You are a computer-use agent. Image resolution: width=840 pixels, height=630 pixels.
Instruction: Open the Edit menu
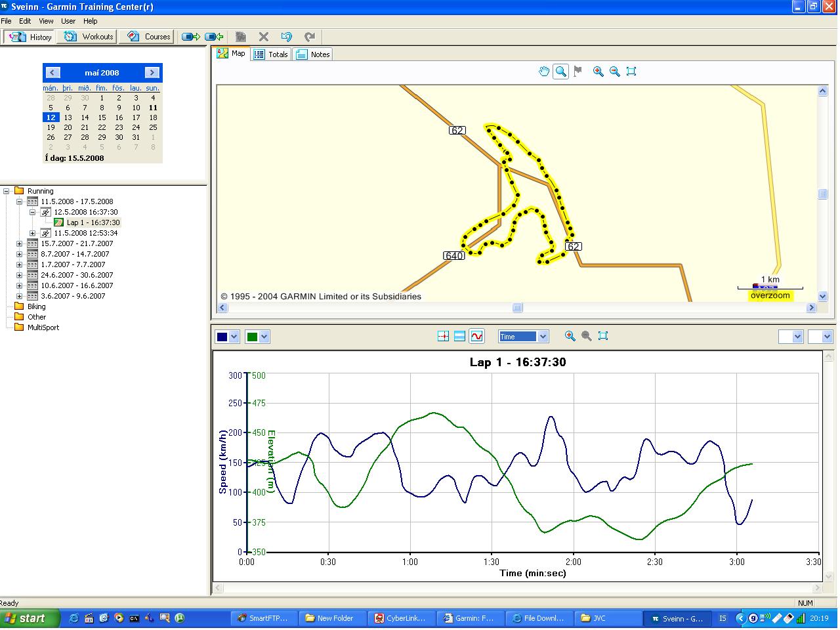pos(25,21)
